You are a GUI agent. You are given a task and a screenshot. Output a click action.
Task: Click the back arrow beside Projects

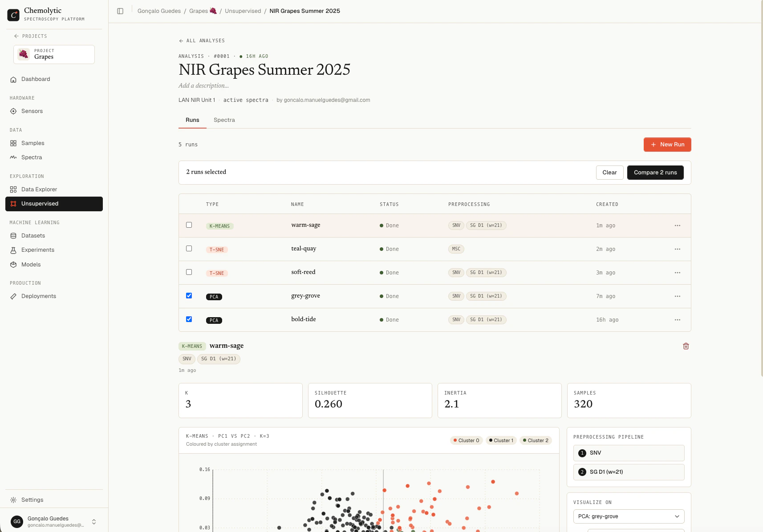point(16,36)
